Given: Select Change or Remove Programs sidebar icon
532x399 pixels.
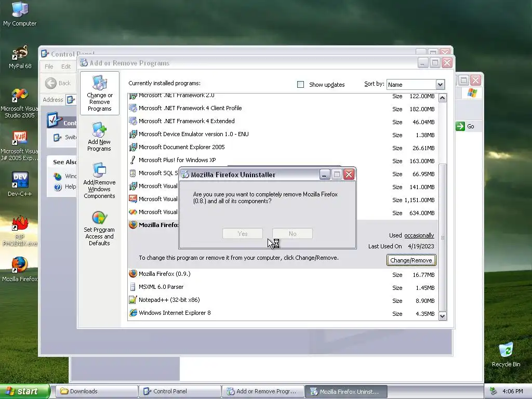Looking at the screenshot, I should coord(99,94).
